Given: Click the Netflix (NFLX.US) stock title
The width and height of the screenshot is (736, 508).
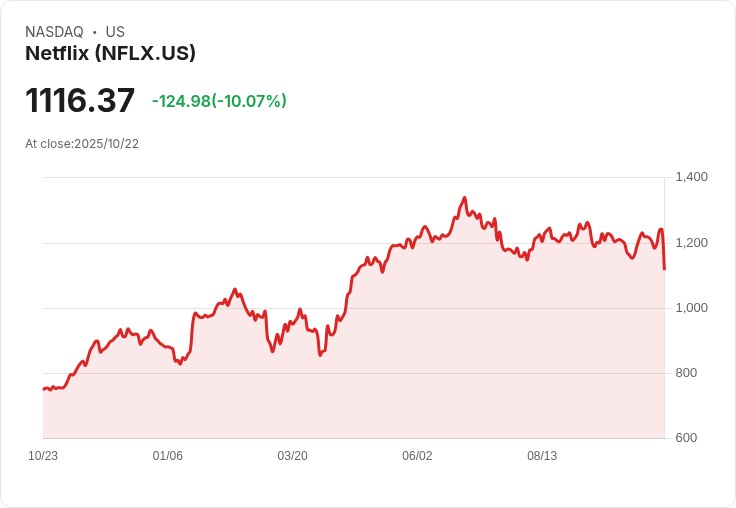Looking at the screenshot, I should click(110, 53).
